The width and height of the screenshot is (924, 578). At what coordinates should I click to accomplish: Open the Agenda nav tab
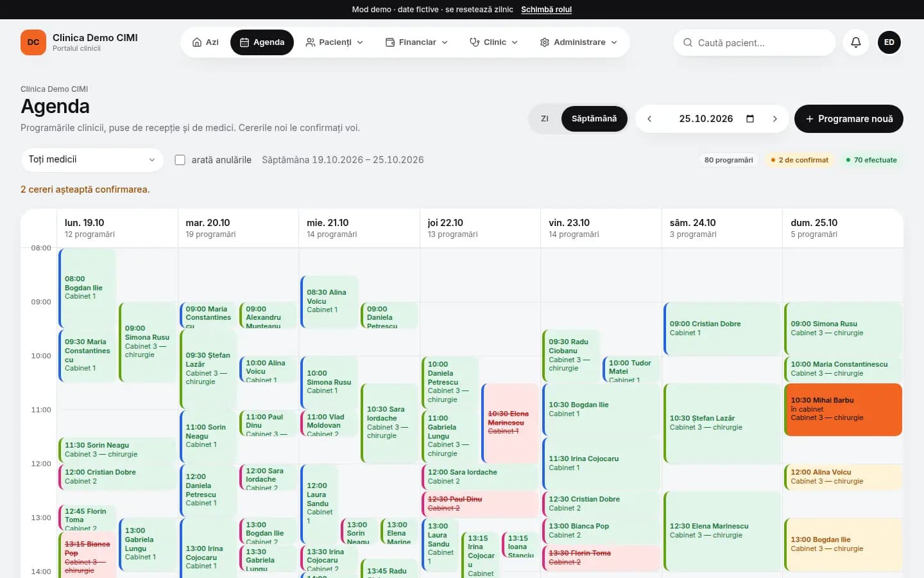click(262, 42)
